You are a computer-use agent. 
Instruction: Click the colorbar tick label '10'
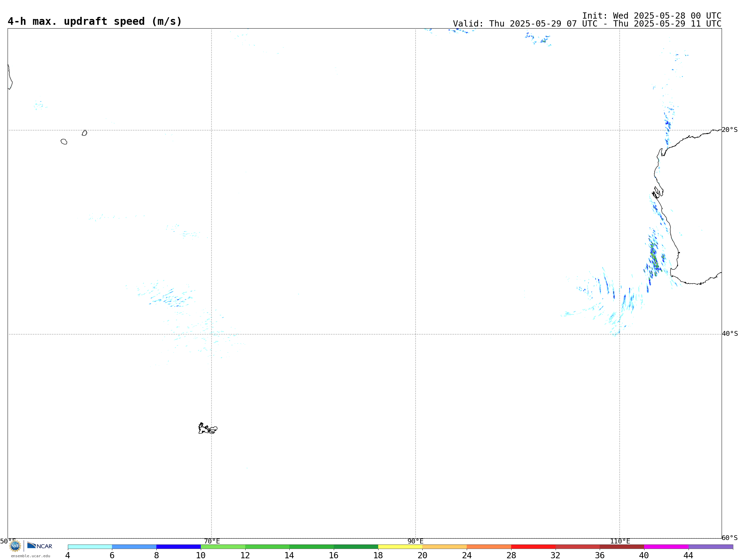201,556
